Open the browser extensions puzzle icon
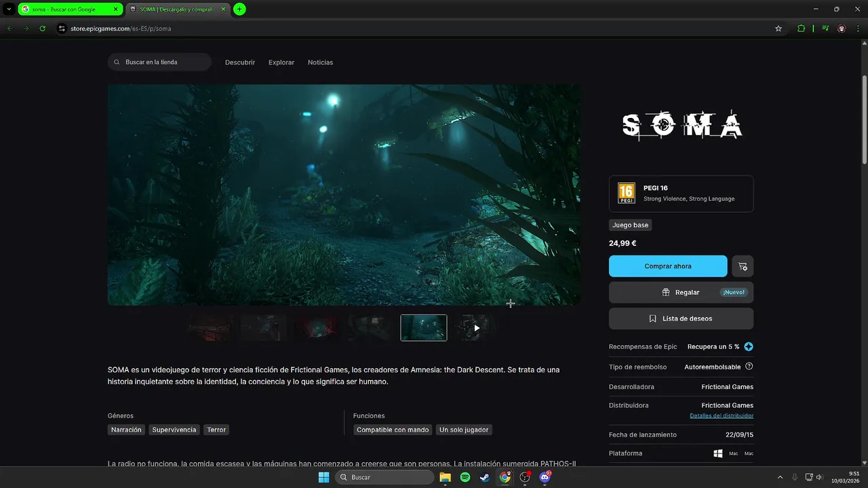The height and width of the screenshot is (488, 868). click(801, 28)
